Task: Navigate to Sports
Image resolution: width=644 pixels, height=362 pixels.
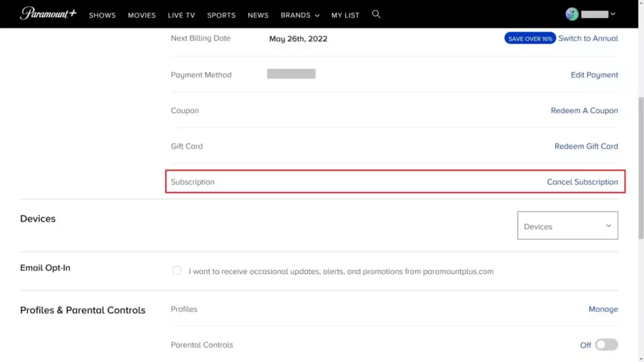Action: [221, 15]
